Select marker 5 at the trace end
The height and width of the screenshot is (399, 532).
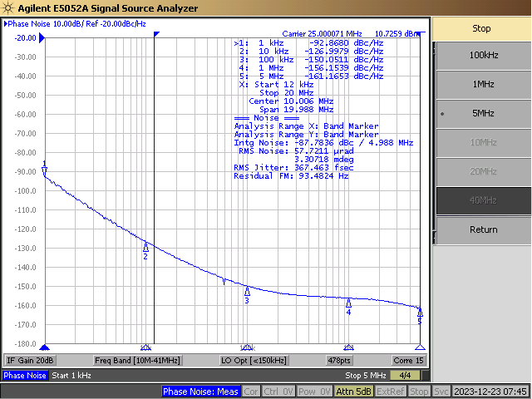[420, 313]
